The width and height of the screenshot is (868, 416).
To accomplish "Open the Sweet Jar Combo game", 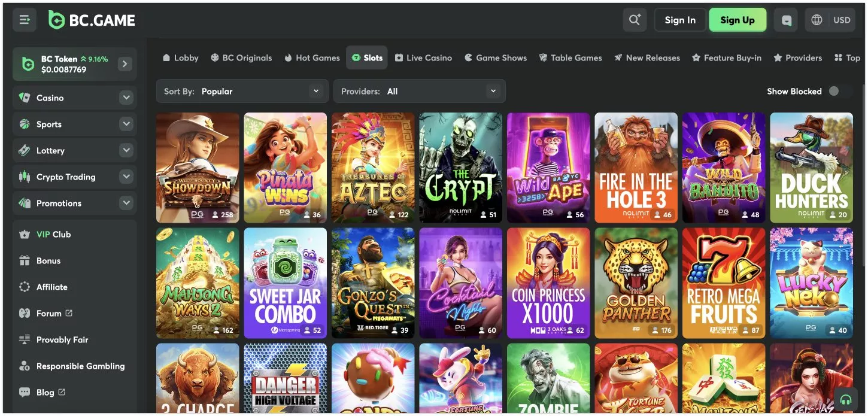I will 286,283.
